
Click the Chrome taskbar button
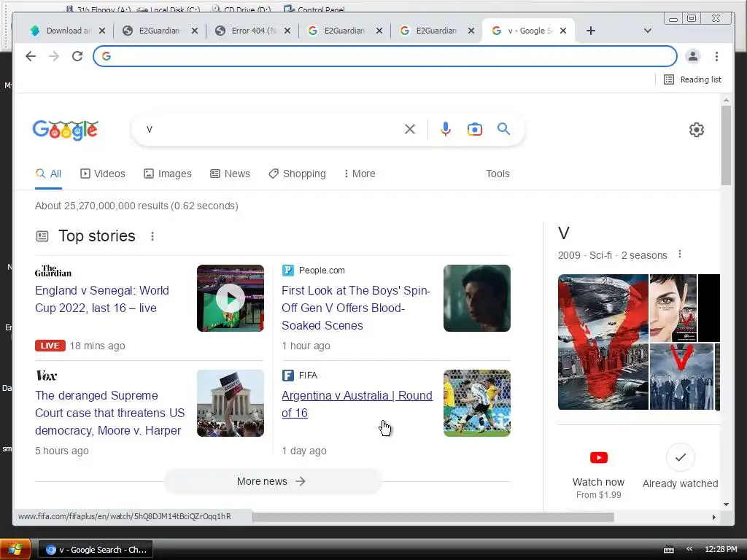pos(96,550)
